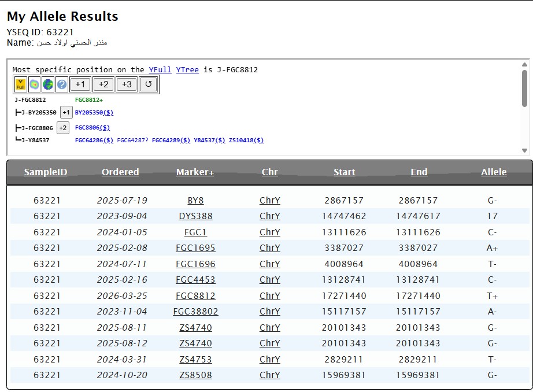
Task: Select end position 14747617
Action: tap(418, 216)
